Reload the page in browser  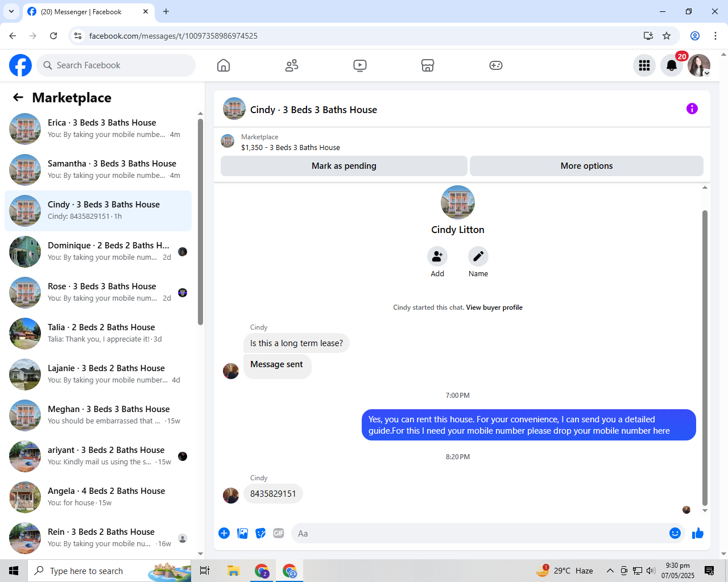click(53, 36)
